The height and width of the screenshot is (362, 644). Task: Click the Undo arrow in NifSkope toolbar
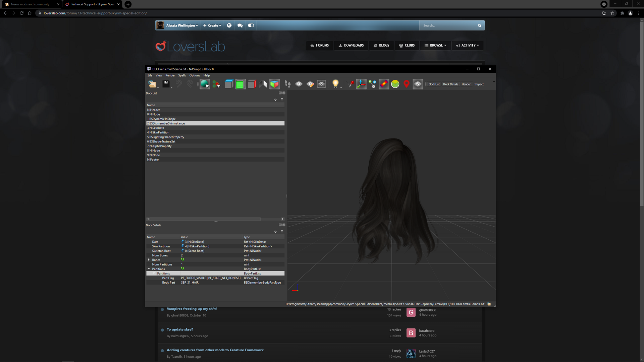[x=179, y=84]
